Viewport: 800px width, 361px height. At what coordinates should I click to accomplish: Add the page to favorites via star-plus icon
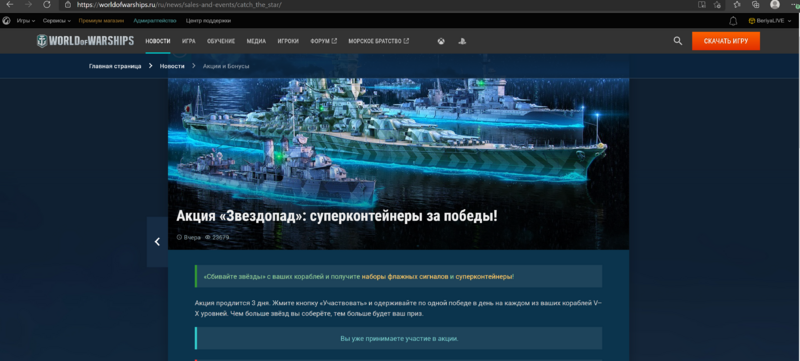[x=717, y=4]
